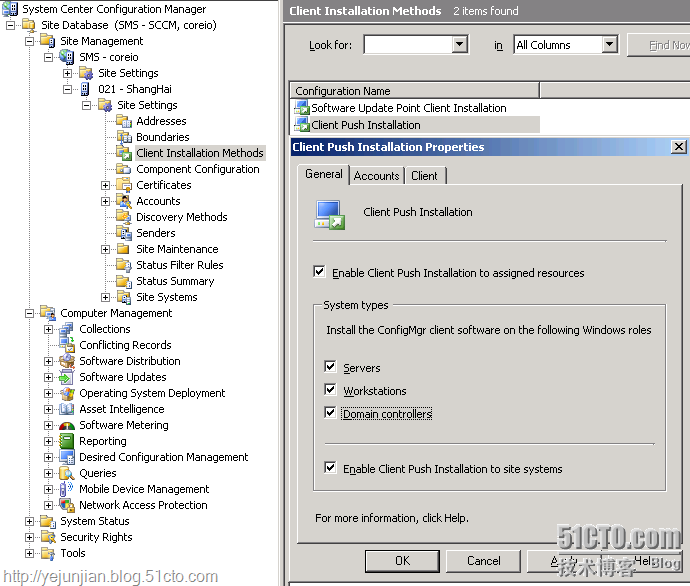Toggle Enable Client Push Installation to site systems

[x=330, y=467]
